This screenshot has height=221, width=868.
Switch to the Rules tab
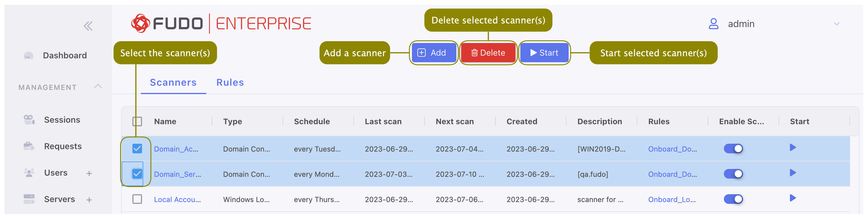pyautogui.click(x=230, y=82)
